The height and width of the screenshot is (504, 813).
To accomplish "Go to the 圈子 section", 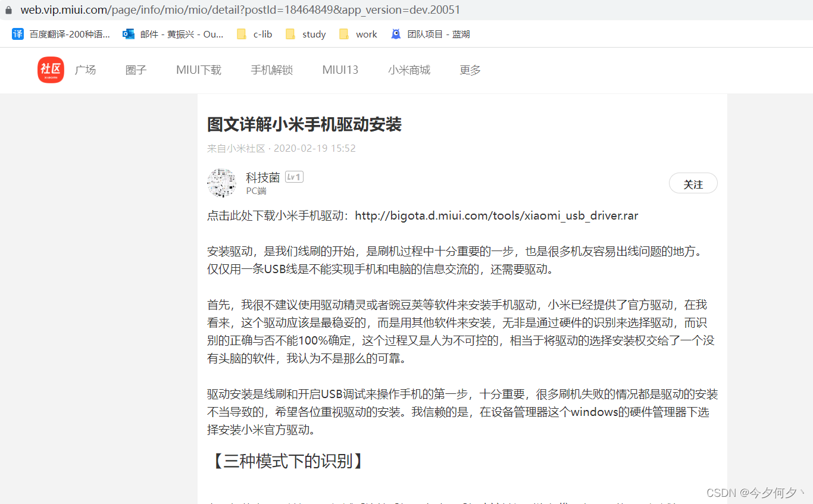I will click(x=136, y=70).
